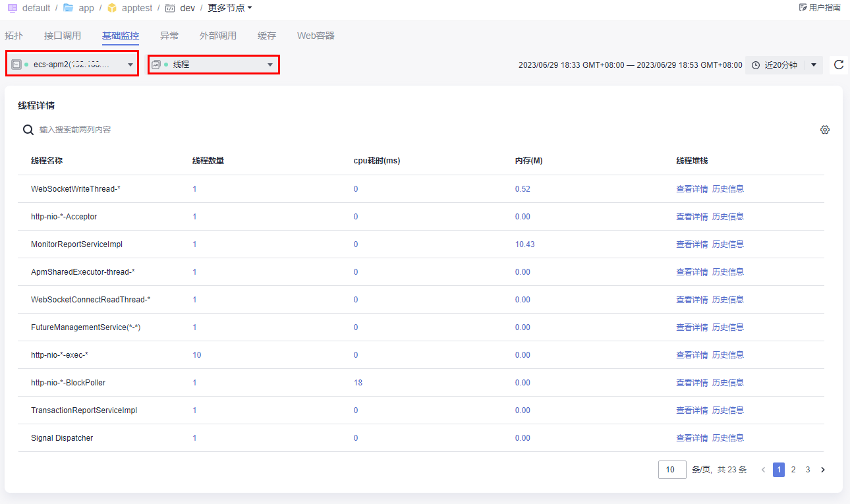Click the dev environment icon in breadcrumb
Screen dimensions: 850x504
coord(170,8)
